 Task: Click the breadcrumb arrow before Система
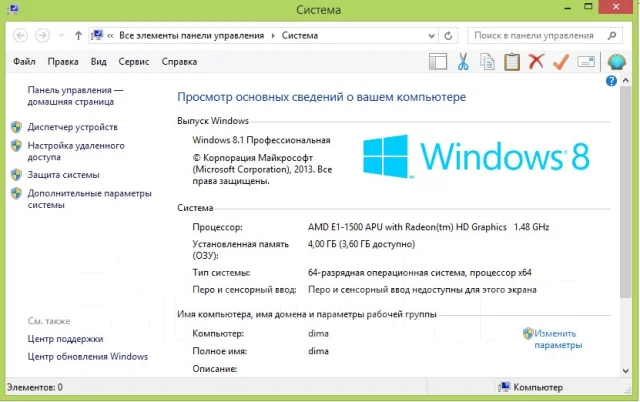(x=273, y=36)
